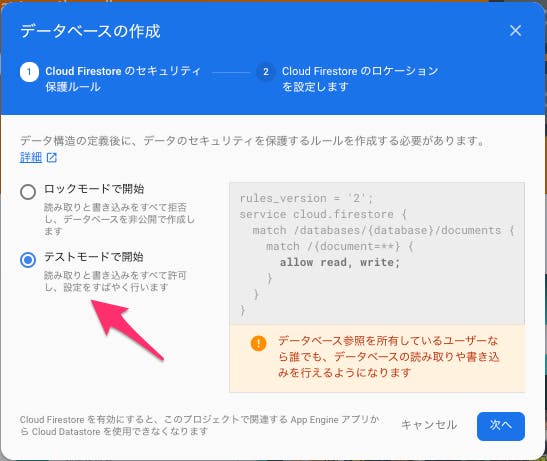Click the 次へ button

point(501,426)
